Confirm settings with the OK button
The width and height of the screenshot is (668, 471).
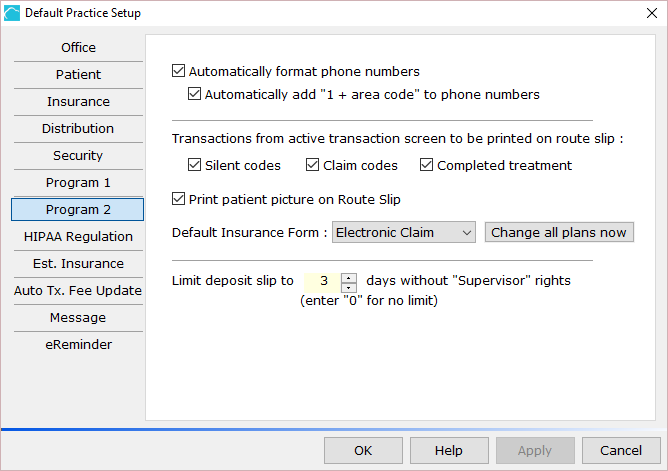[363, 451]
